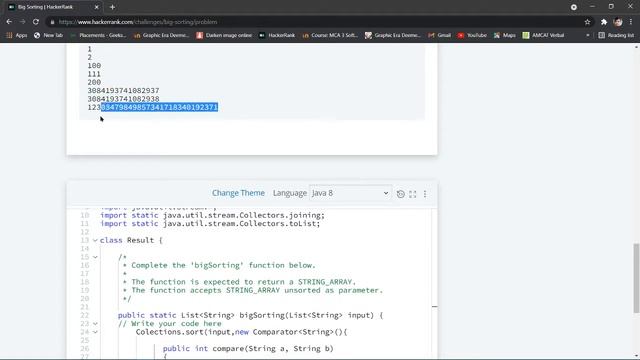The image size is (640, 360).
Task: Open the Apps bookmark shortcut
Action: 17,36
